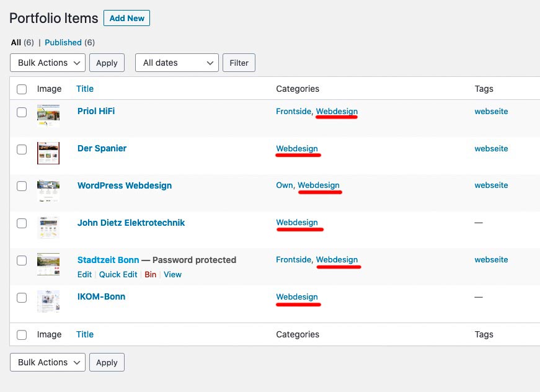Open John Dietz Elektrotechnik thumbnail

[x=48, y=228]
